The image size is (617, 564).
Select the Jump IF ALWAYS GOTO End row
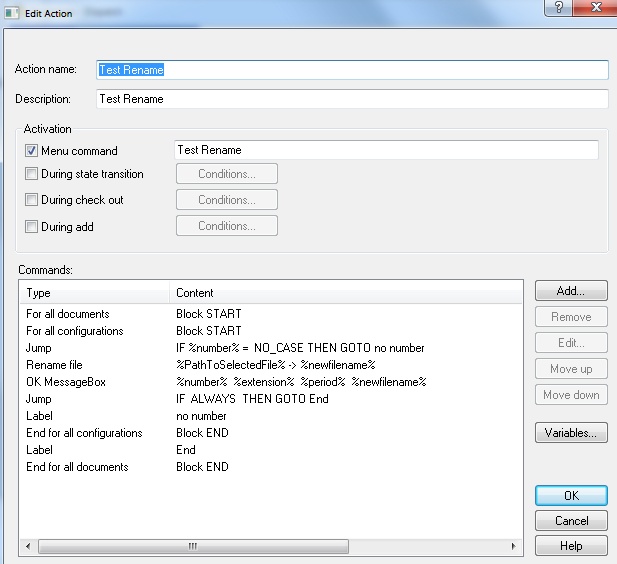271,399
